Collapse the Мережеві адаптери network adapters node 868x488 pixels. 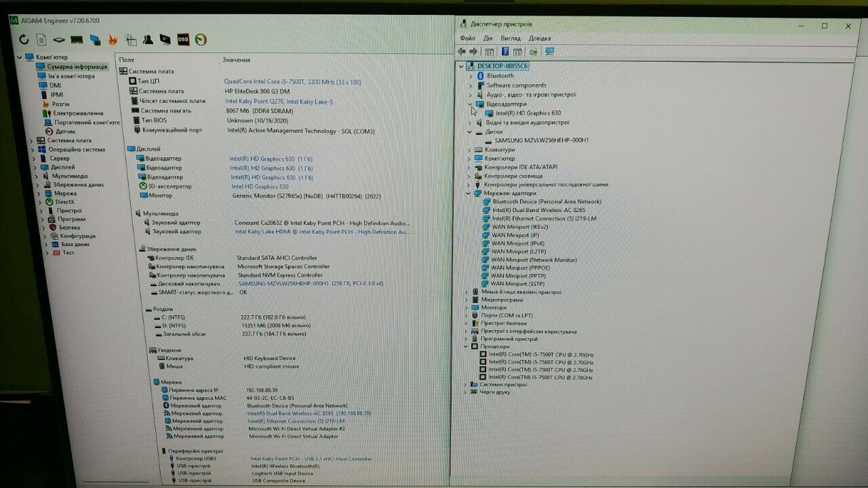pos(469,193)
